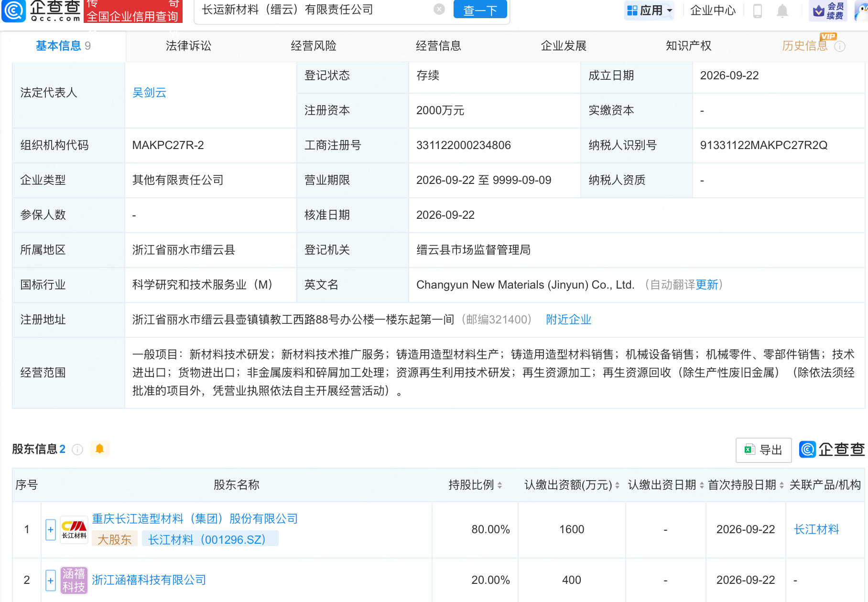Switch to the 法律诉讼 tab
Screen dimensions: 868x602
188,46
